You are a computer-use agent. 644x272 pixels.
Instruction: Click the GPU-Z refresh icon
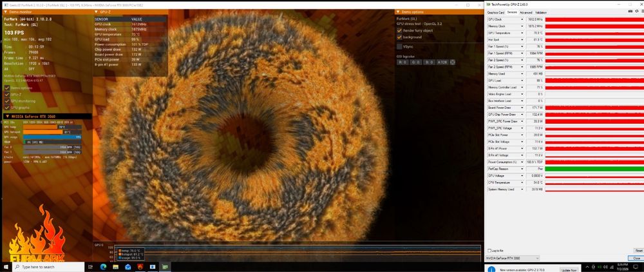637,11
